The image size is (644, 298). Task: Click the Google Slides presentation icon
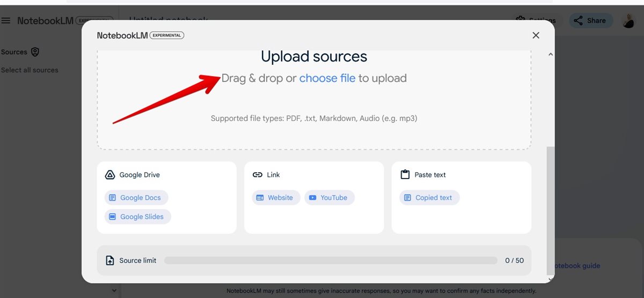click(112, 217)
